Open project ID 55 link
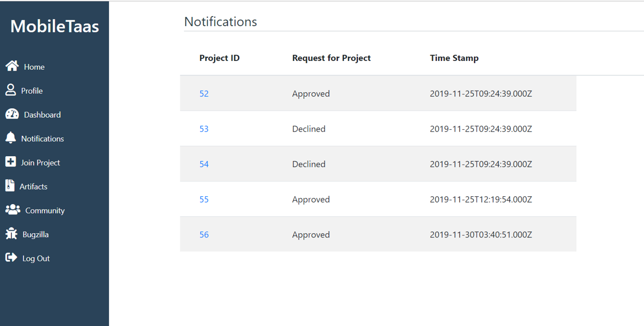 click(x=204, y=199)
